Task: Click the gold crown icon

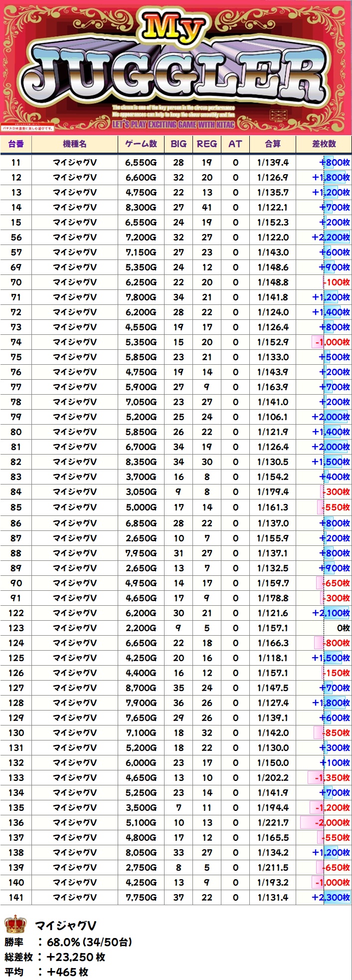Action: point(15,925)
